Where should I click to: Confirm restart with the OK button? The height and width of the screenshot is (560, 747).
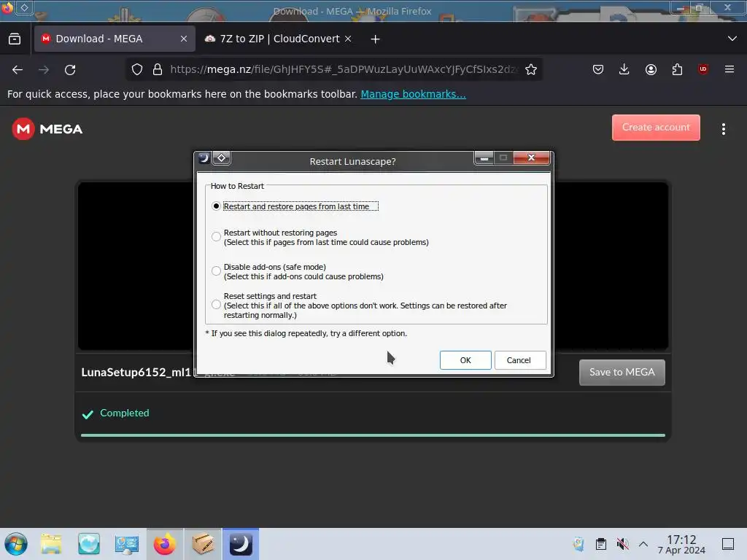tap(465, 360)
